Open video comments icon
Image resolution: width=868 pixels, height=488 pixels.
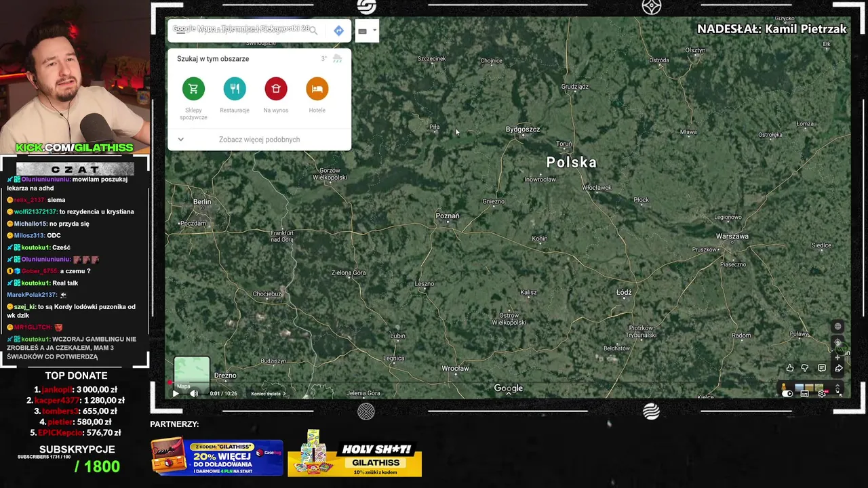pos(822,368)
